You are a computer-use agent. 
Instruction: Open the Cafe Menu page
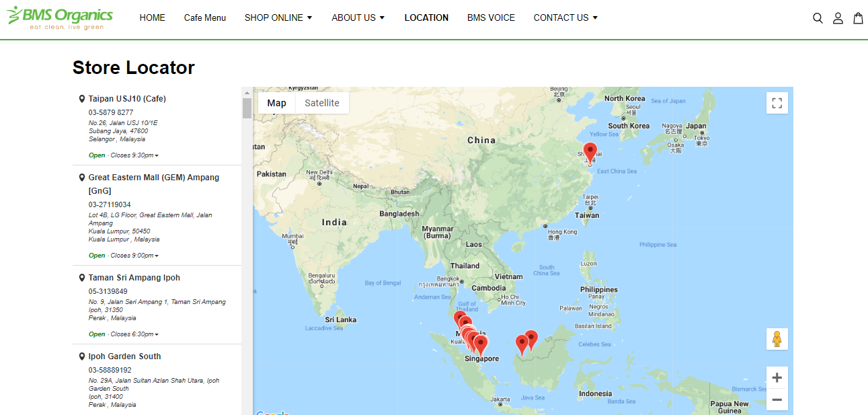pos(205,18)
